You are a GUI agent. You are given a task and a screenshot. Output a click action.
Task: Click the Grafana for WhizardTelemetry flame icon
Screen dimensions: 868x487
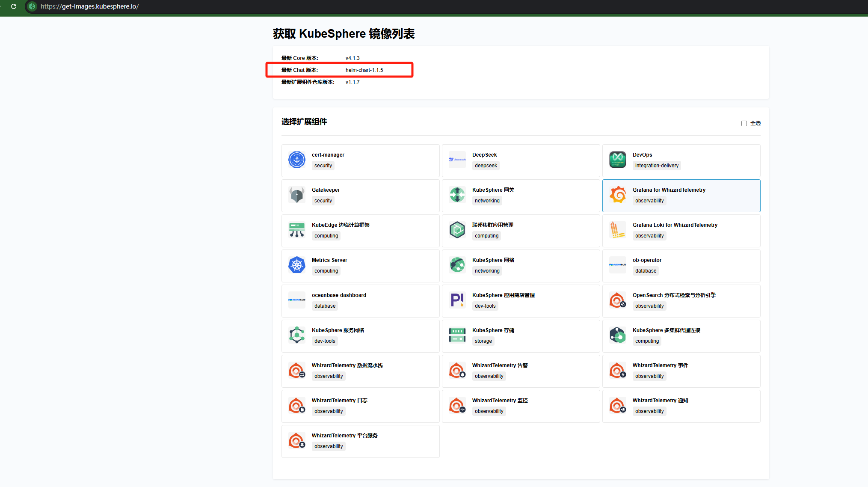click(618, 195)
